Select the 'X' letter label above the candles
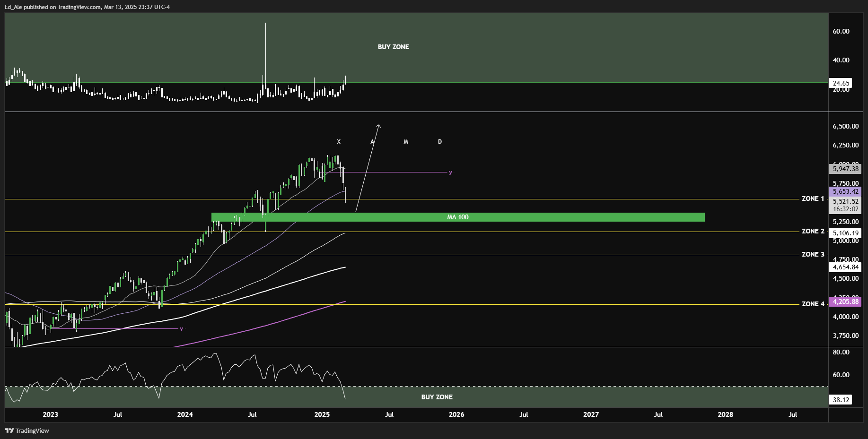This screenshot has width=868, height=439. pos(339,142)
